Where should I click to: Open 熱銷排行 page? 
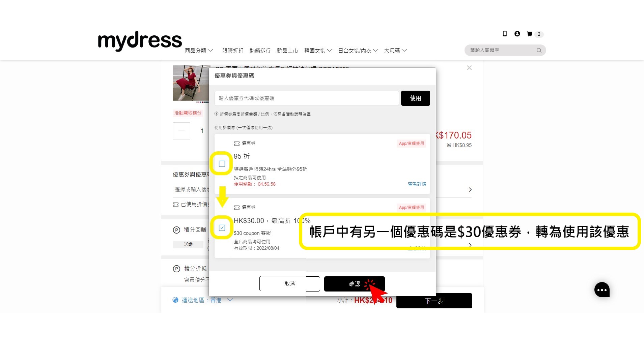(x=260, y=51)
